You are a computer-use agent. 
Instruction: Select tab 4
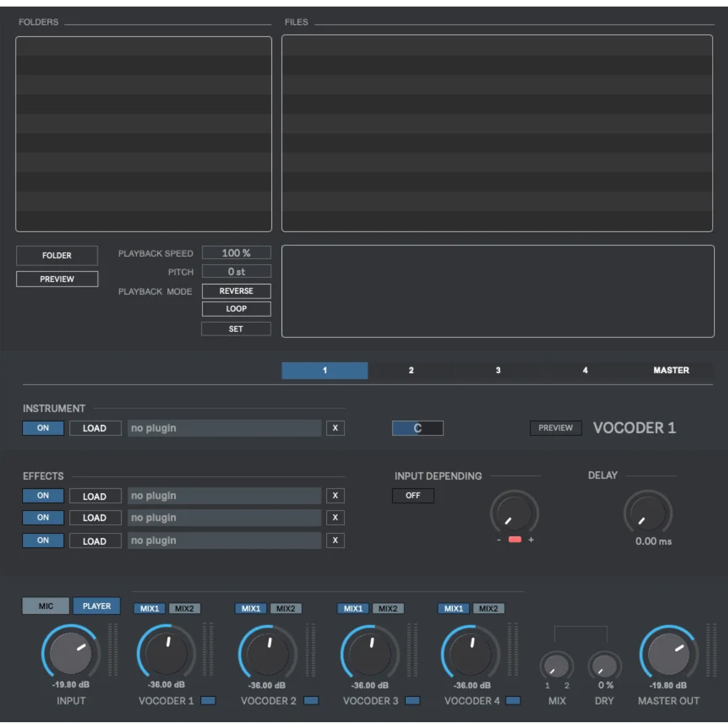(x=585, y=371)
